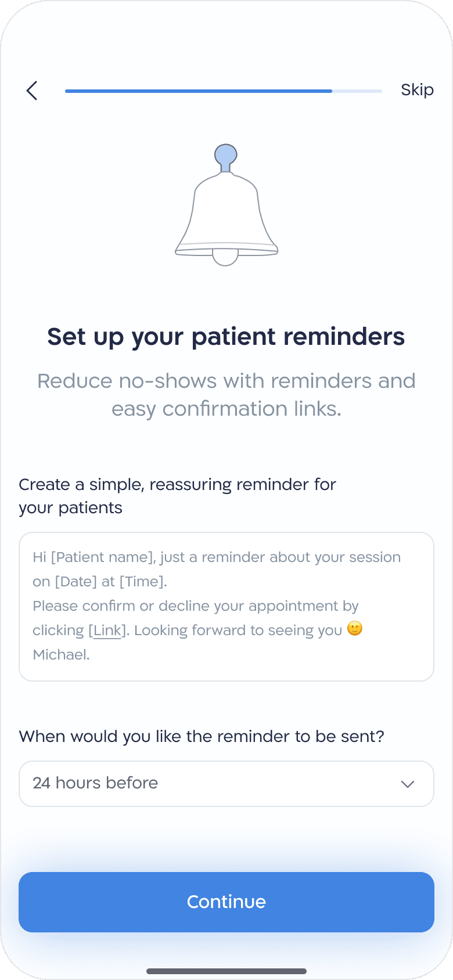The height and width of the screenshot is (980, 453).
Task: Click the [Time] placeholder in message
Action: (142, 582)
